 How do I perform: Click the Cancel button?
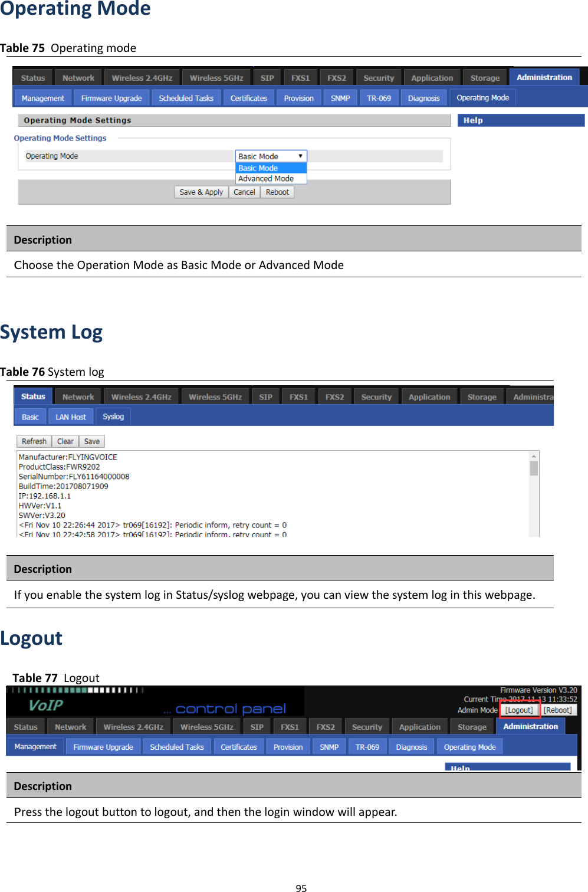coord(244,192)
